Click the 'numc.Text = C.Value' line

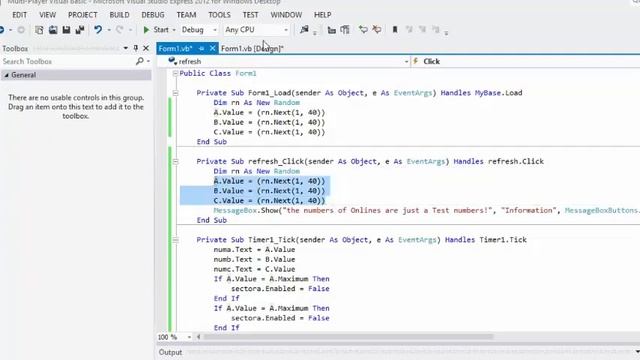(x=254, y=269)
